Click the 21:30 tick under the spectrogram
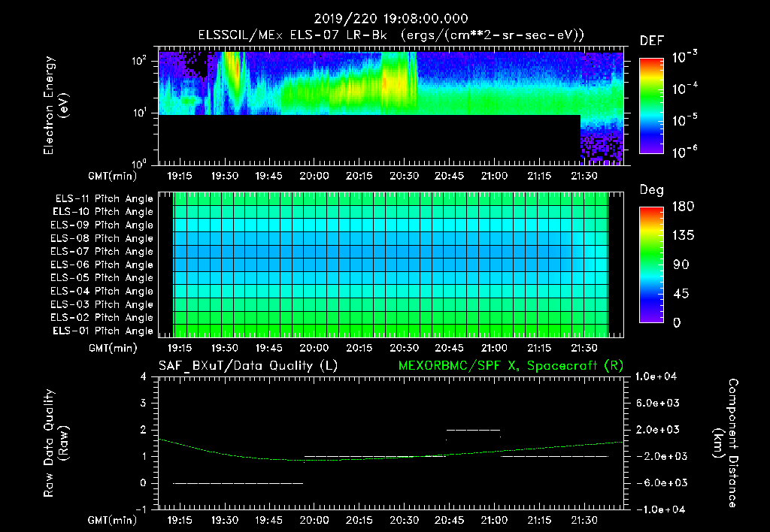Image resolution: width=770 pixels, height=532 pixels. click(x=584, y=176)
